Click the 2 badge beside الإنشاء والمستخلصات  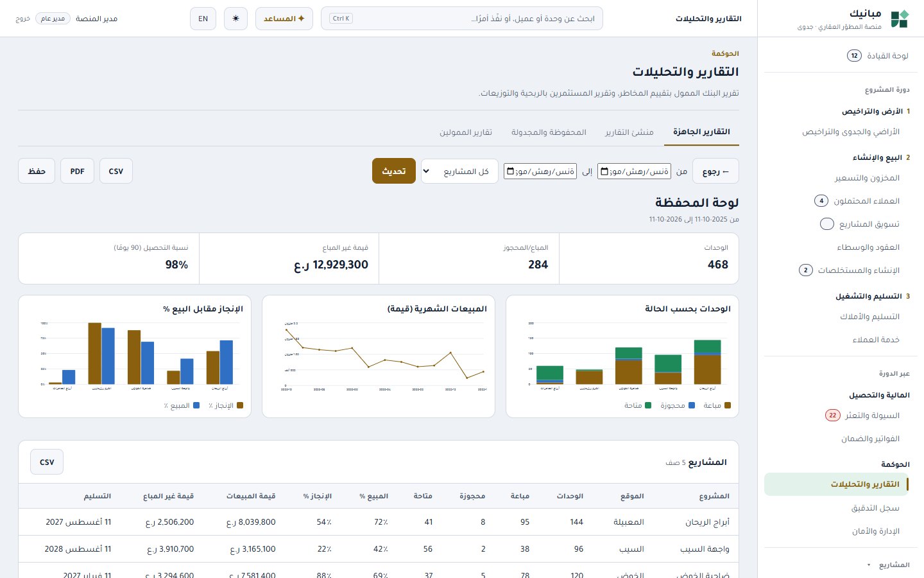(806, 270)
